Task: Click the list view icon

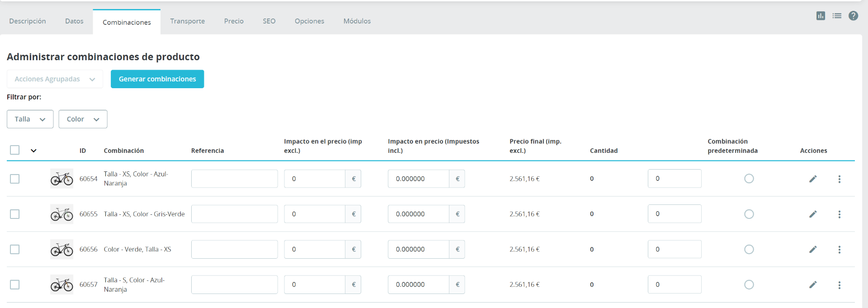Action: point(837,16)
